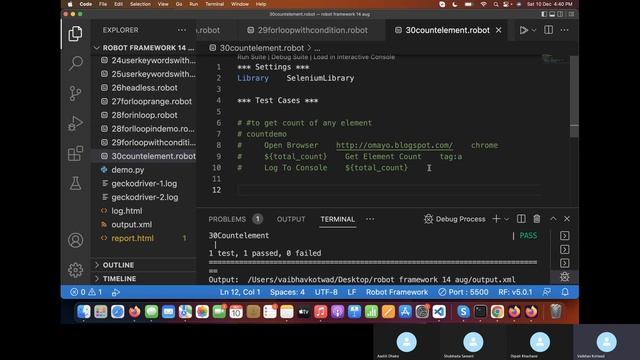Screen dimensions: 640x360
Task: Kill the terminal with trash icon
Action: [x=537, y=219]
